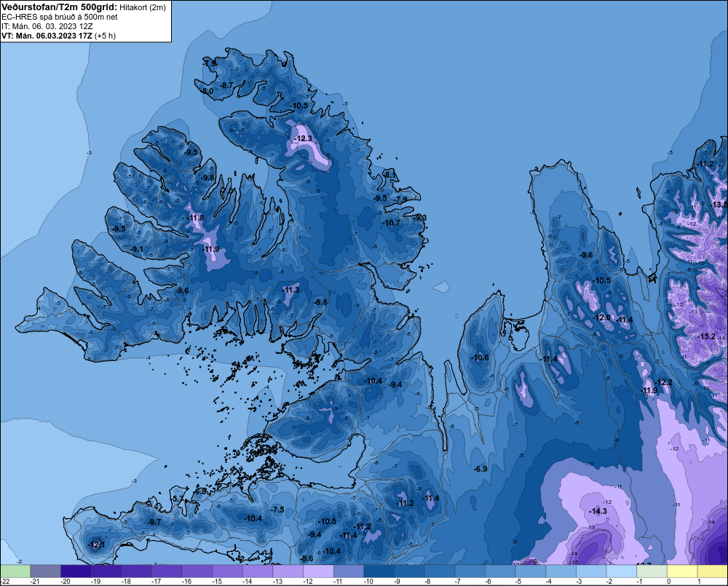Click the light green legend swatch after -22
Screen dimensions: 728x586
(x=15, y=571)
